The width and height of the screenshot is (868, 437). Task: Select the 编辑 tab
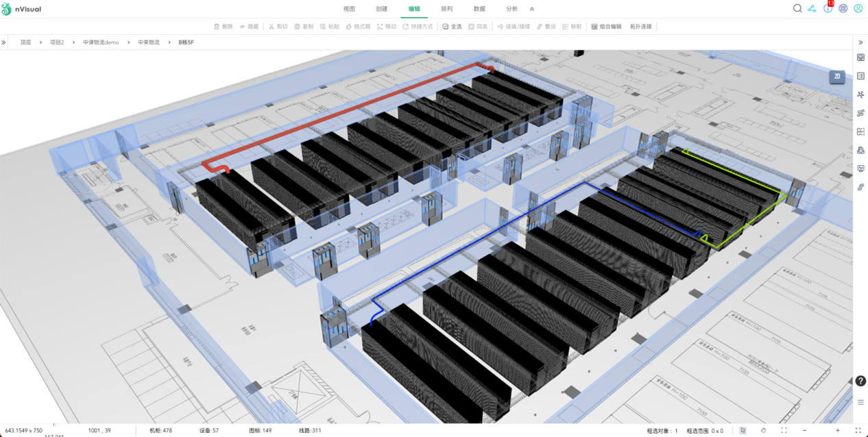(x=414, y=9)
